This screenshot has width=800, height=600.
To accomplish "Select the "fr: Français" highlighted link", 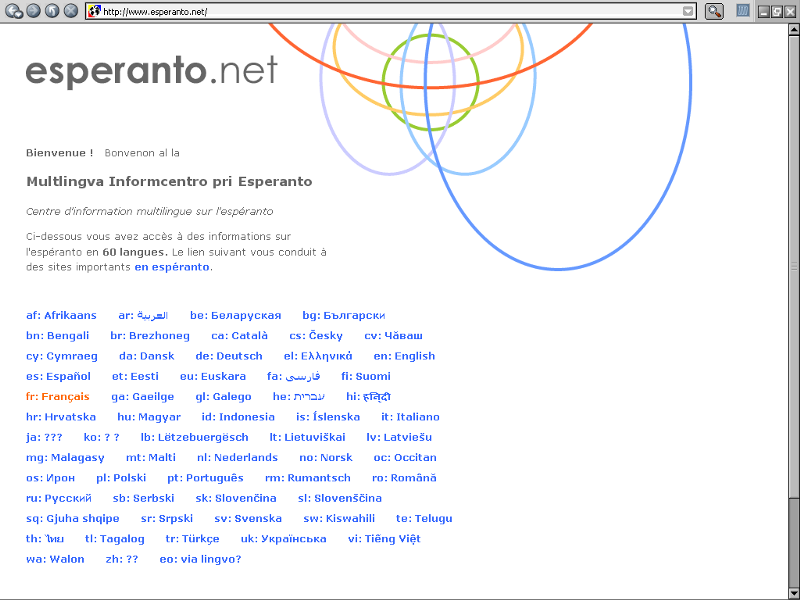I will pos(58,397).
